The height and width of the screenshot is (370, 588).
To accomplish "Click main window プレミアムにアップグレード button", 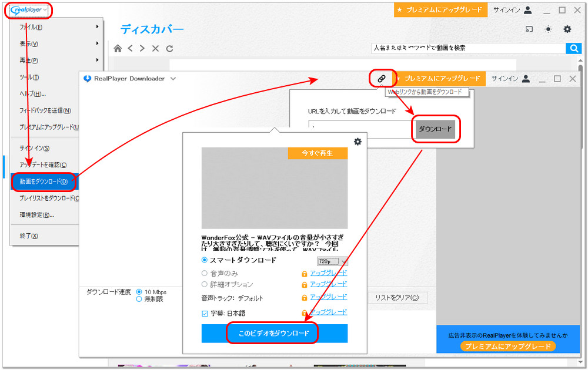I will click(440, 10).
